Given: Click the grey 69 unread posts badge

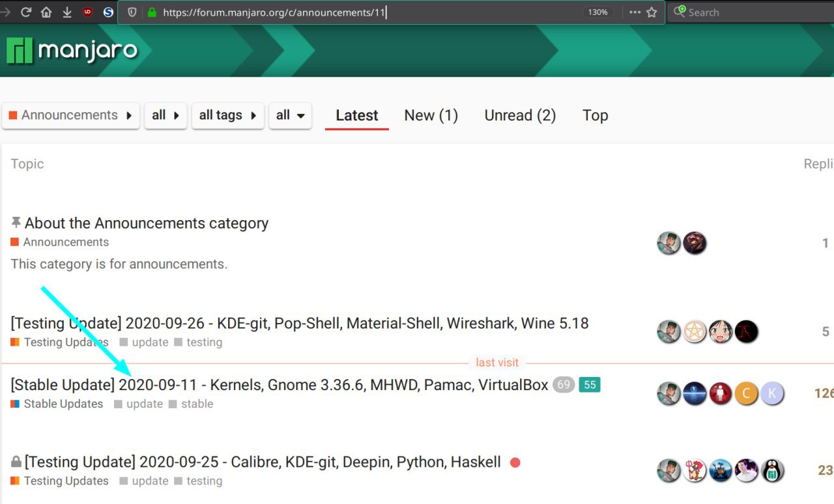Looking at the screenshot, I should [564, 385].
